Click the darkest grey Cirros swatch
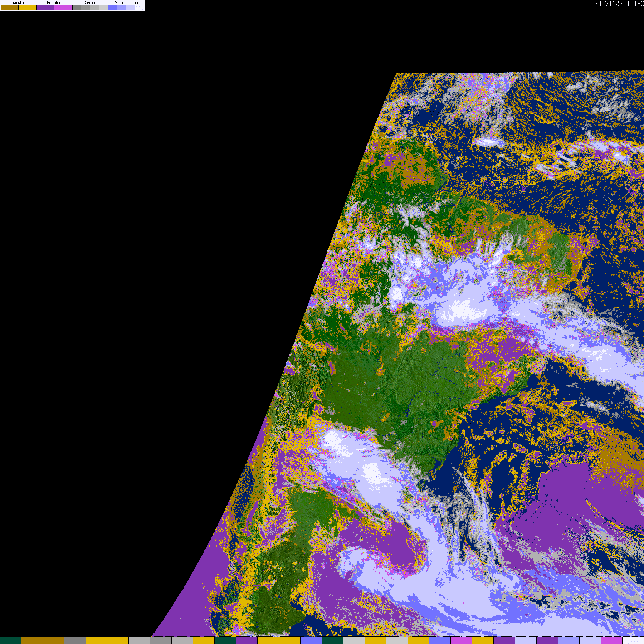Screen dimensions: 644x644 point(77,7)
